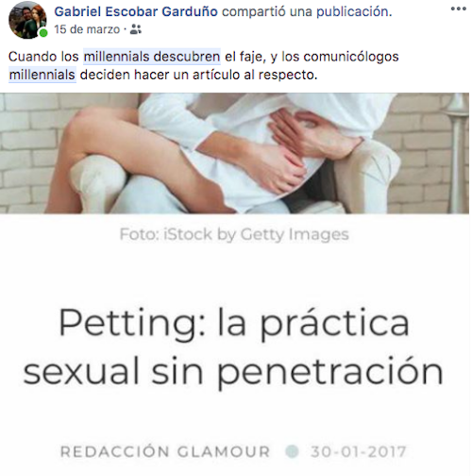
Task: Click the friends audience icon beside the date
Action: point(136,29)
